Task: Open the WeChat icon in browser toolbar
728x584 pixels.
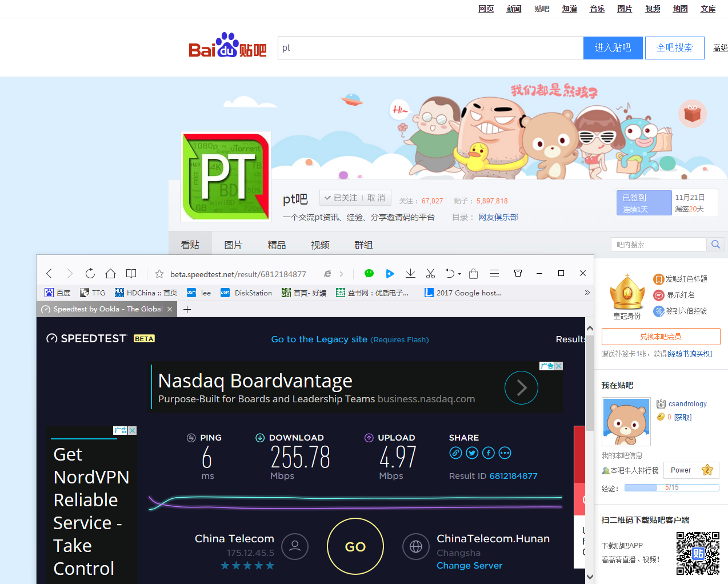Action: (369, 274)
